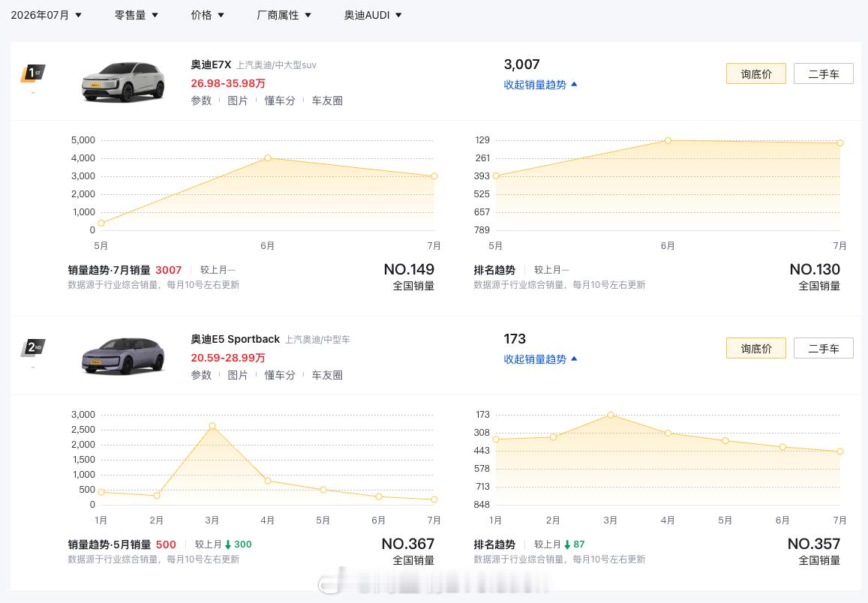This screenshot has height=603, width=868.
Task: Click the 26.98-35.98万 price text
Action: pyautogui.click(x=228, y=83)
